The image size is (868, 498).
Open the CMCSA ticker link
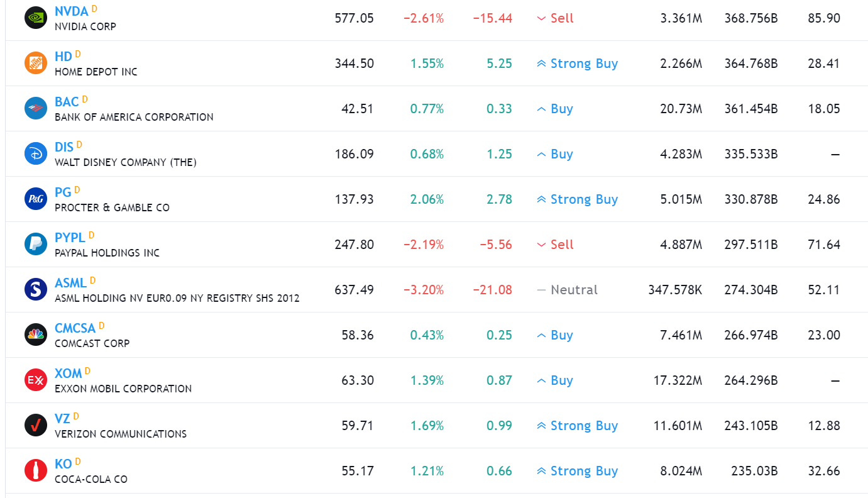pyautogui.click(x=75, y=328)
